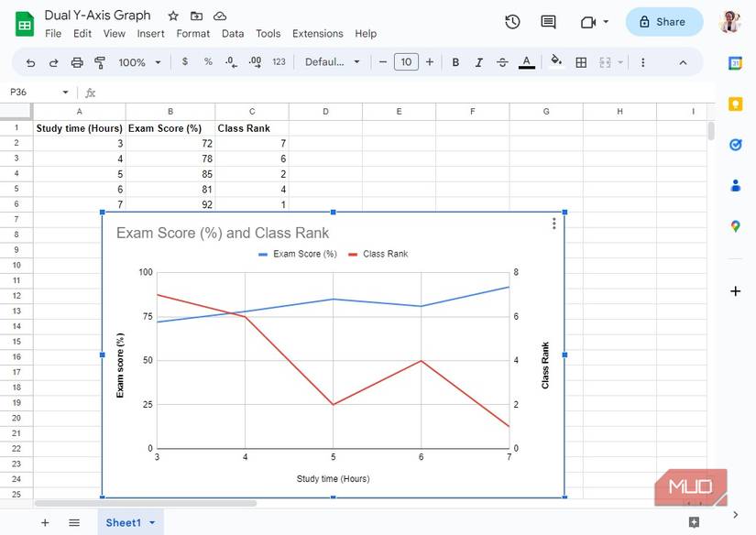Toggle italic formatting
This screenshot has height=535, width=756.
pyautogui.click(x=478, y=62)
